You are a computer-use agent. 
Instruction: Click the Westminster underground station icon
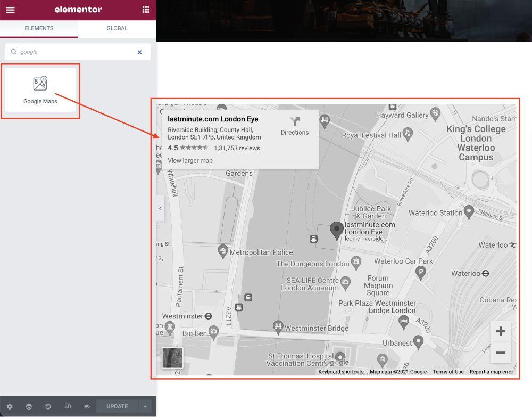tap(209, 316)
